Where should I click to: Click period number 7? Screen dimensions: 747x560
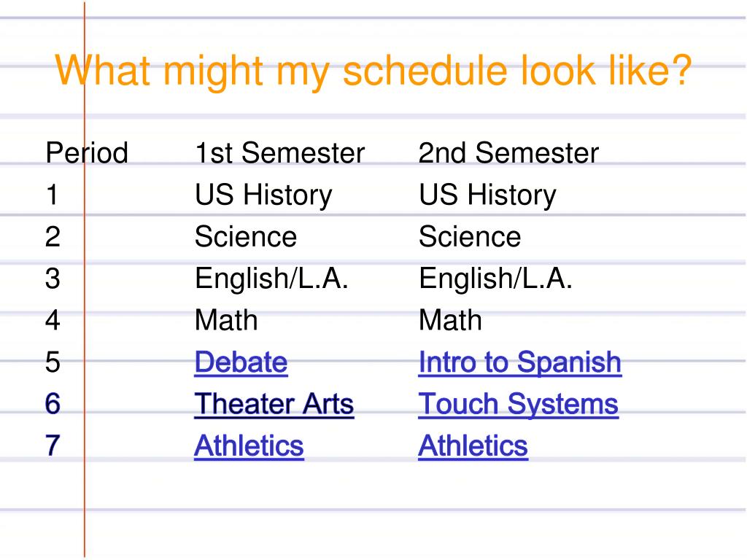[x=53, y=446]
